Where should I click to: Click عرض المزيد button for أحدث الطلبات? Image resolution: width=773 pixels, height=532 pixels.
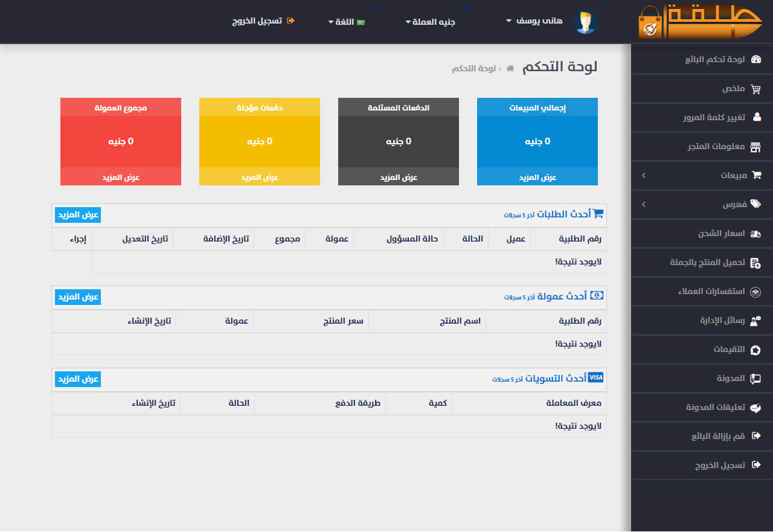click(x=78, y=215)
